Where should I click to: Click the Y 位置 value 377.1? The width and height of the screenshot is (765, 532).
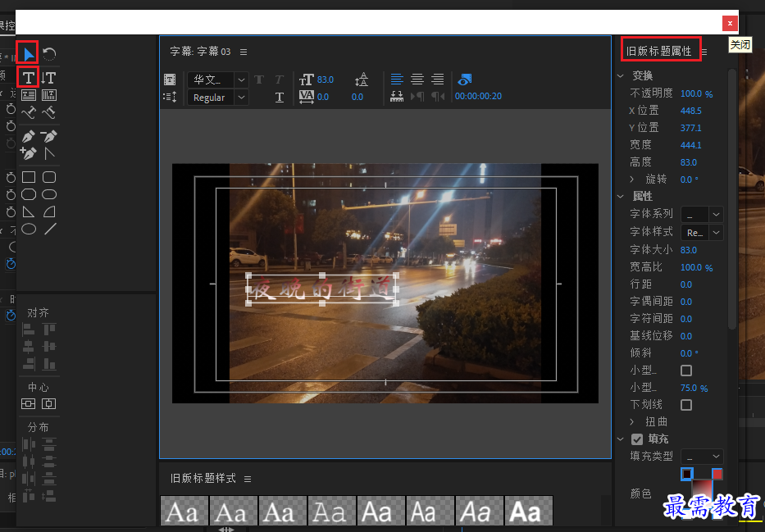691,128
